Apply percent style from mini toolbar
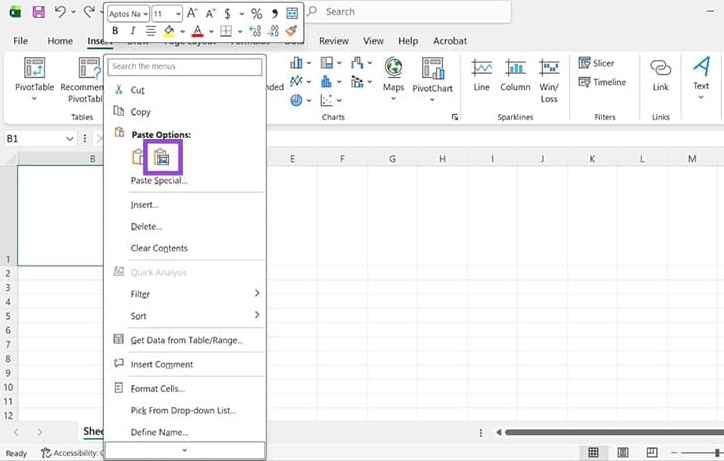This screenshot has width=724, height=461. pyautogui.click(x=257, y=13)
